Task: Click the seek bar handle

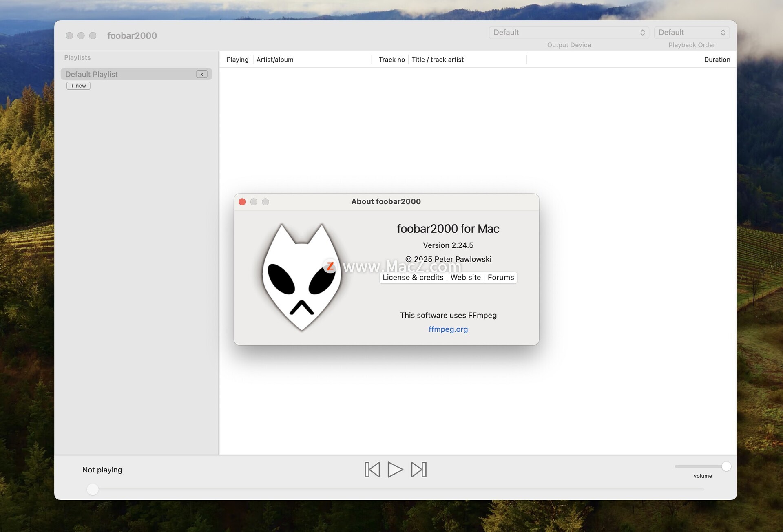Action: click(93, 489)
